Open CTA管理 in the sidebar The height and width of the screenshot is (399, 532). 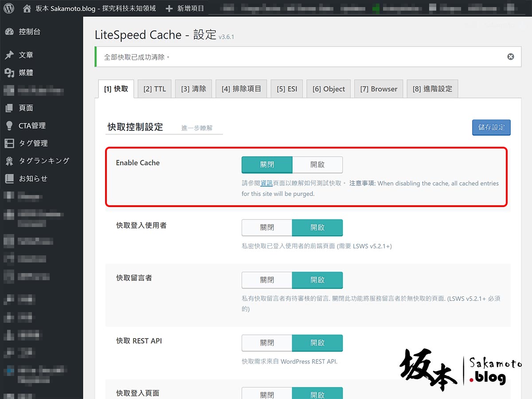click(32, 125)
